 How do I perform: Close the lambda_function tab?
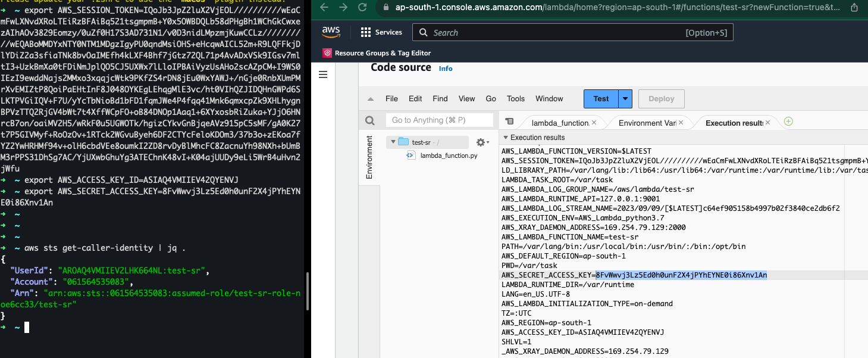594,123
